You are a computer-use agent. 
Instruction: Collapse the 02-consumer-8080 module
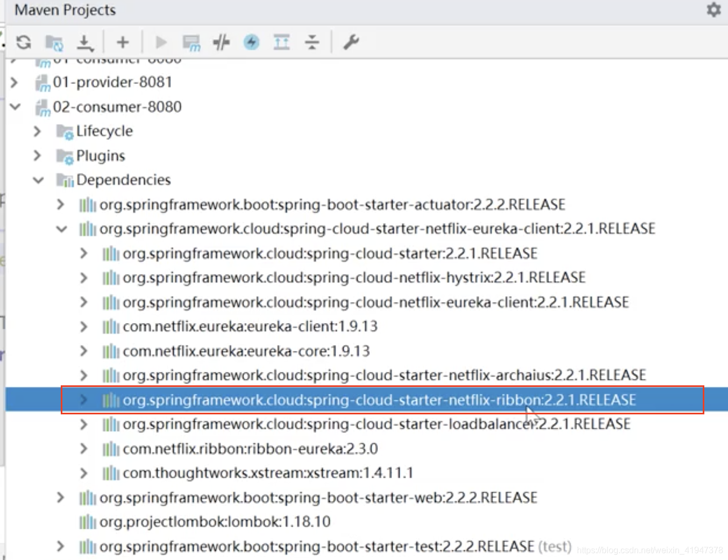(15, 106)
